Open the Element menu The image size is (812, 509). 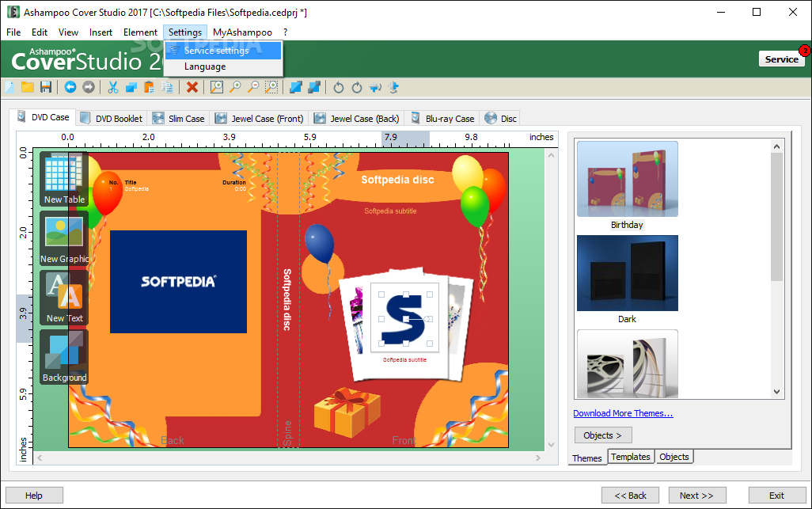(x=140, y=32)
